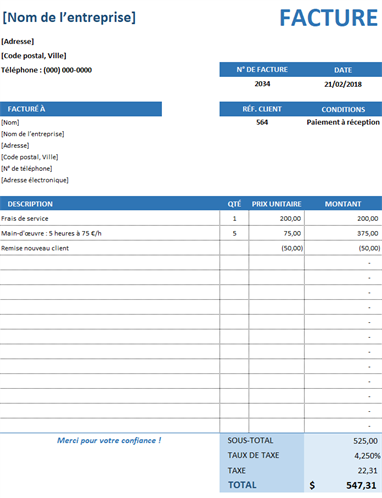This screenshot has height=498, width=382.
Task: Select the [Nom de l'entreprise] title cell
Action: [x=69, y=17]
